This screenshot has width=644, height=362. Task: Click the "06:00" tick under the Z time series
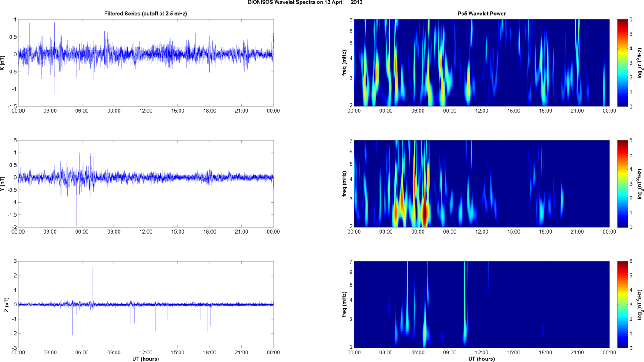[82, 353]
